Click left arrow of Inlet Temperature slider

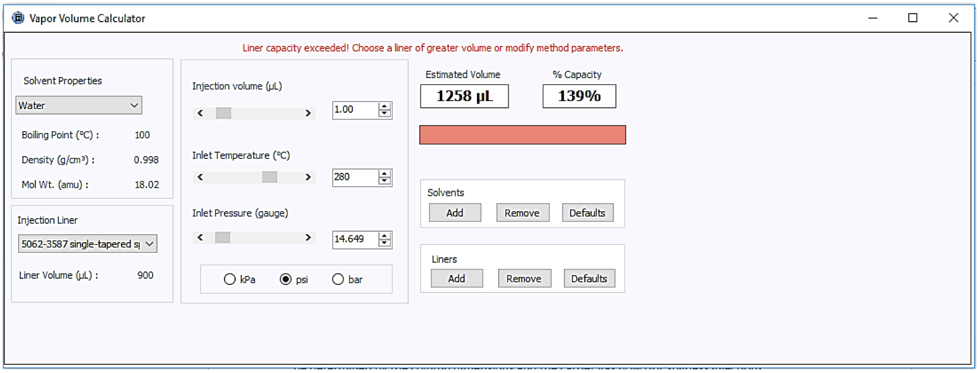point(200,177)
